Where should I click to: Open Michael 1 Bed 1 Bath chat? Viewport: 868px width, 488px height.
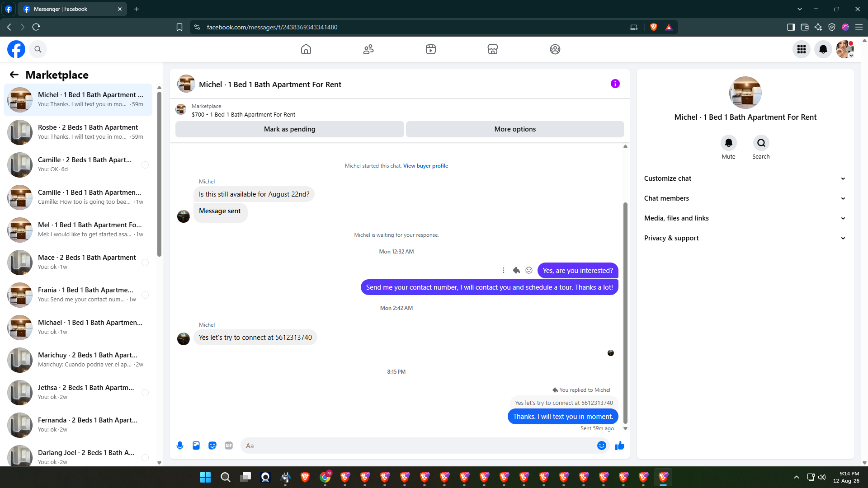pyautogui.click(x=78, y=327)
